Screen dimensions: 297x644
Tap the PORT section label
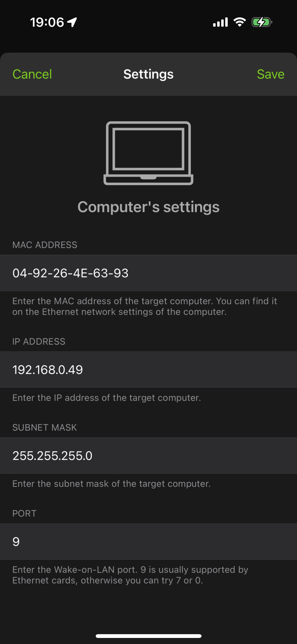click(x=24, y=513)
